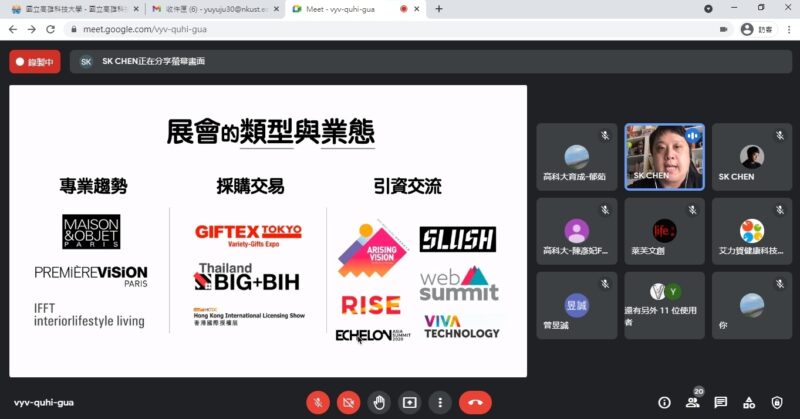
Task: Raise hand in the meeting
Action: (379, 403)
